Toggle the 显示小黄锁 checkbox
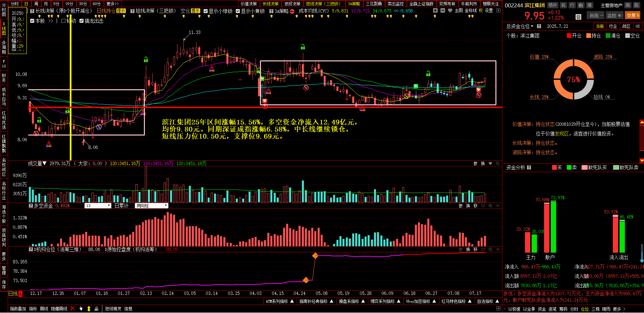The image size is (644, 313). coord(238,11)
